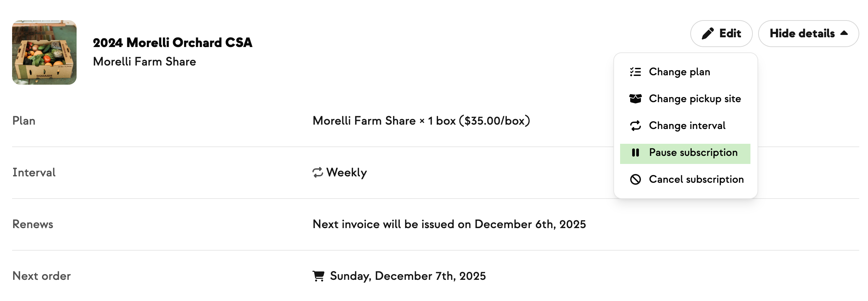Viewport: 868px width, 301px height.
Task: Pause subscription via the highlighted menu item
Action: [693, 153]
